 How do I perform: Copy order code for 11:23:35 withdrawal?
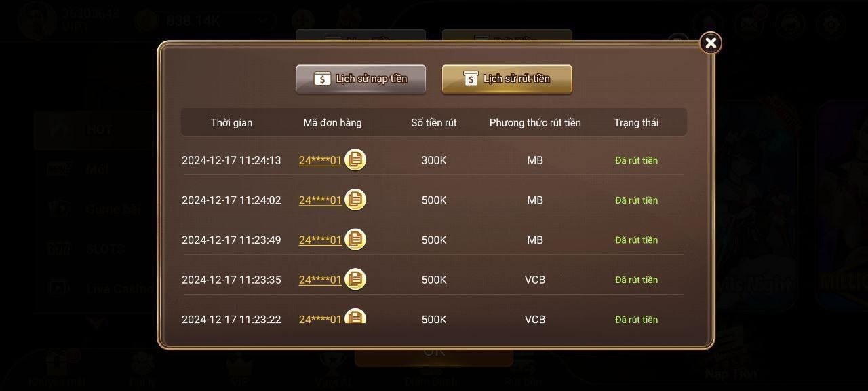355,280
